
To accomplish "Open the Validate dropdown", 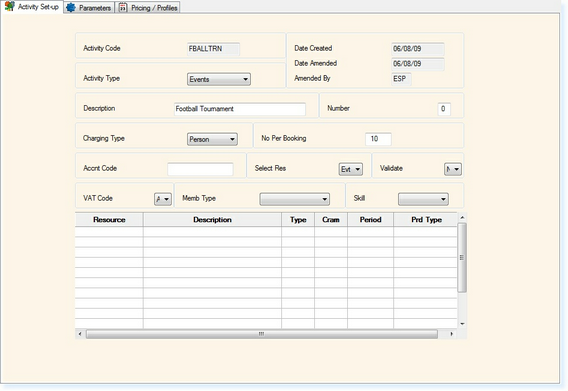I will tap(453, 169).
